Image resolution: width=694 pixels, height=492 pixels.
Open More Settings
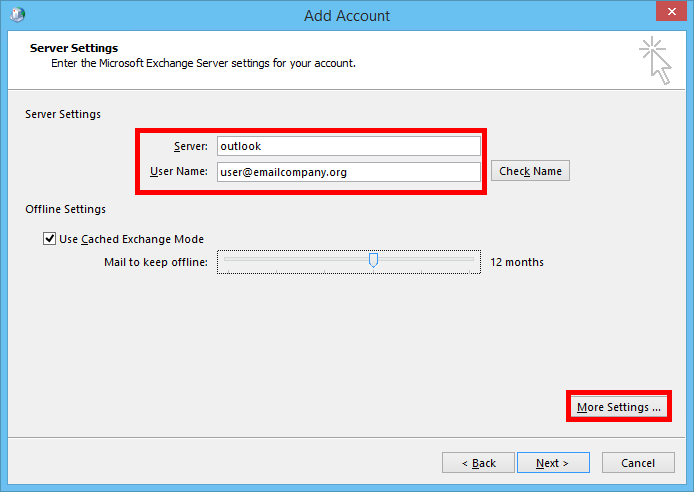tap(619, 407)
